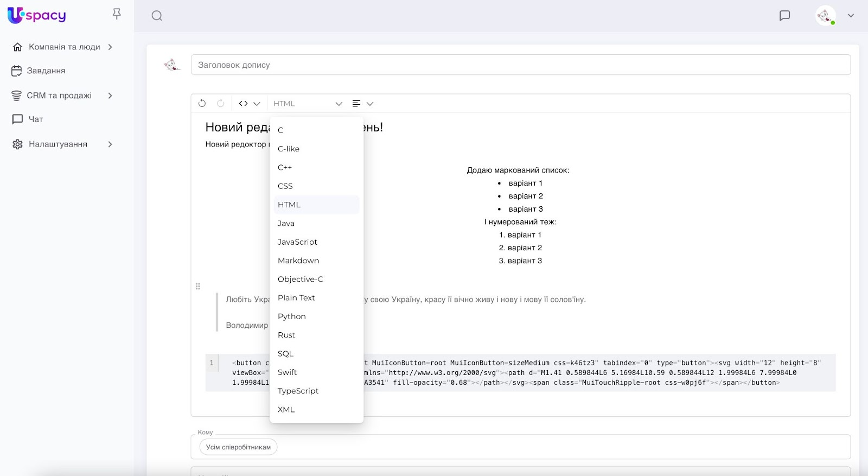
Task: Select JavaScript from the language list
Action: 297,242
